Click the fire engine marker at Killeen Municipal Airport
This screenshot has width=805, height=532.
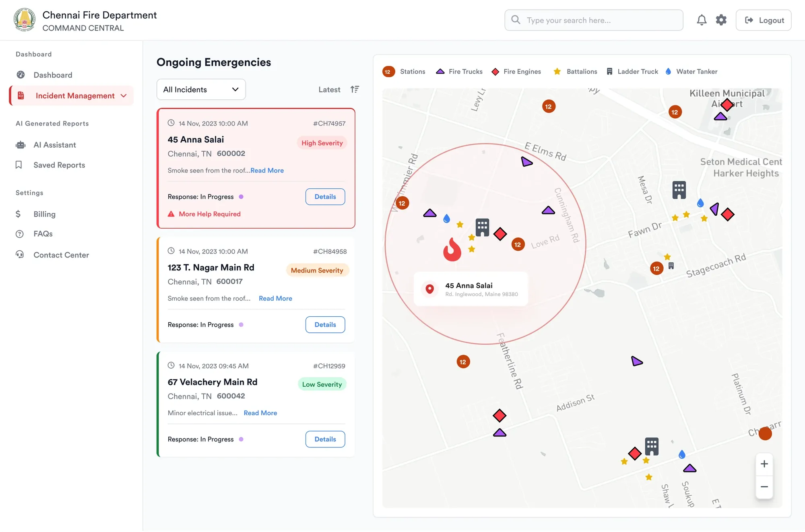coord(727,105)
